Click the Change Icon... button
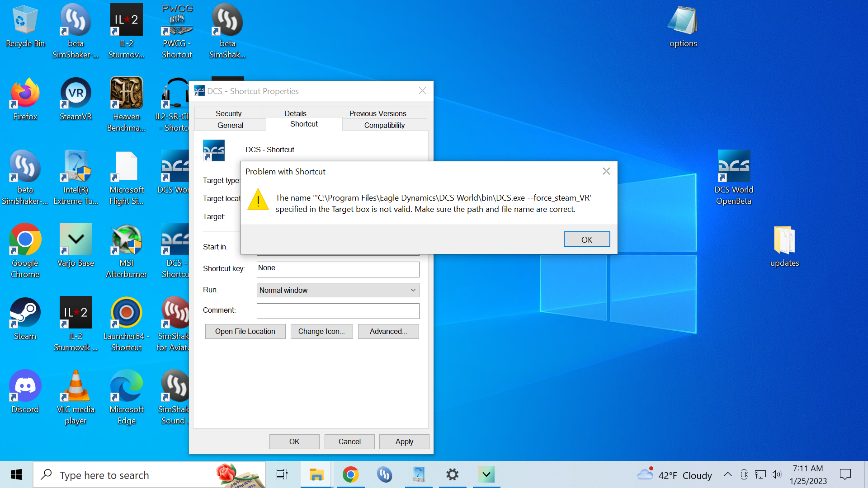 pos(321,331)
